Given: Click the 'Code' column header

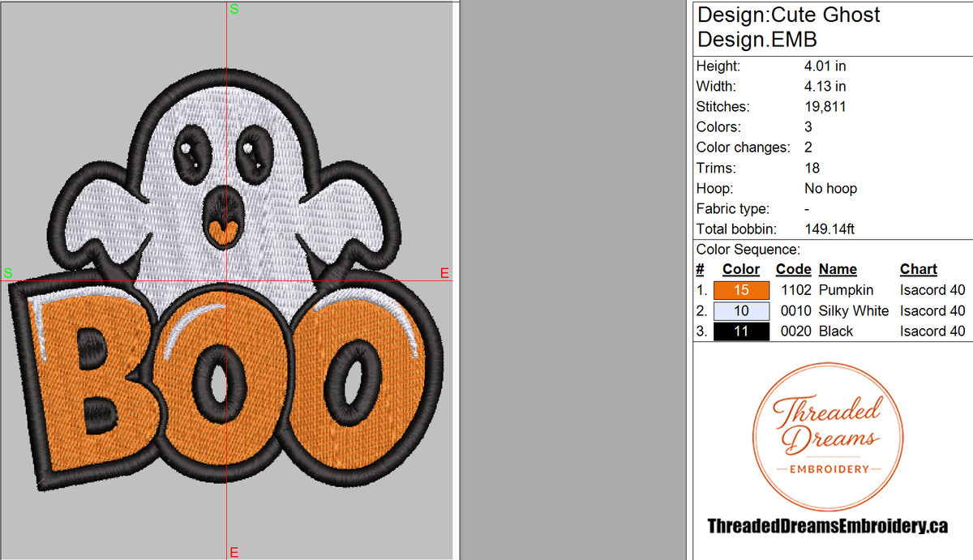Looking at the screenshot, I should (x=793, y=269).
